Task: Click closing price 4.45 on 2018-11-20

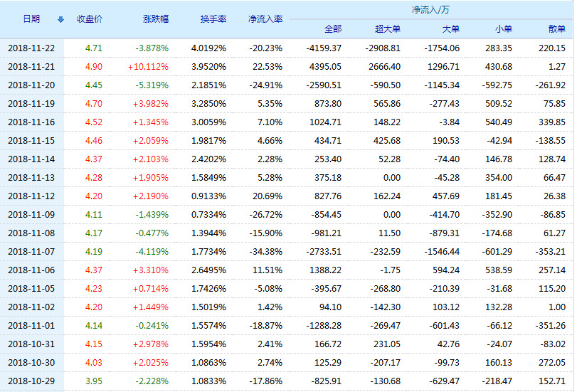Action: pyautogui.click(x=94, y=85)
